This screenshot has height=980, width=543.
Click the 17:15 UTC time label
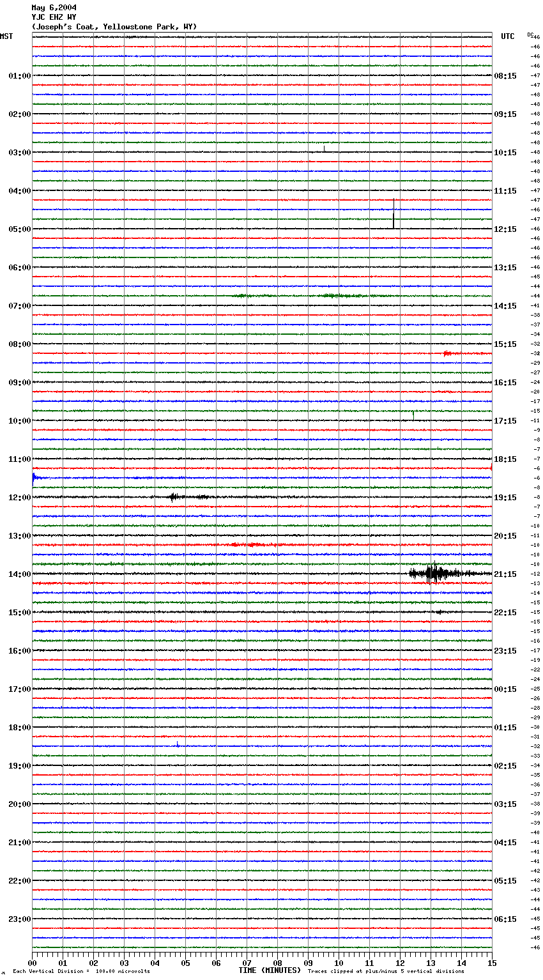point(505,421)
